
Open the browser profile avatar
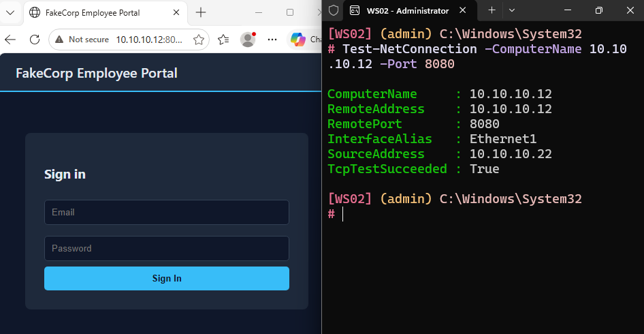tap(248, 40)
